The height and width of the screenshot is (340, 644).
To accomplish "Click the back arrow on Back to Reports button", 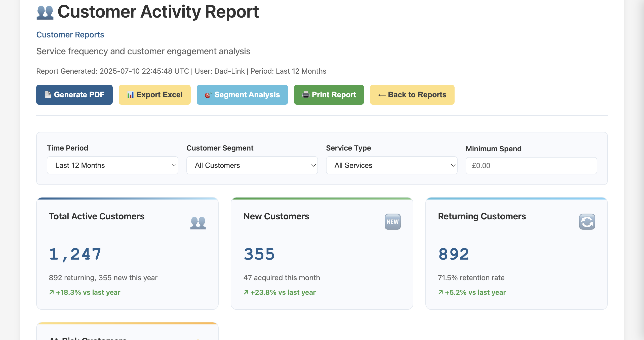I will click(x=382, y=95).
